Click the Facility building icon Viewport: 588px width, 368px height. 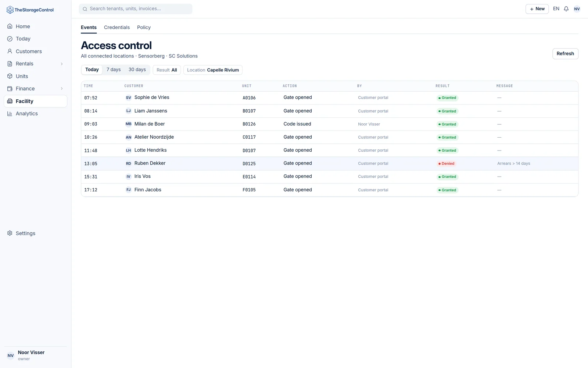[x=10, y=101]
